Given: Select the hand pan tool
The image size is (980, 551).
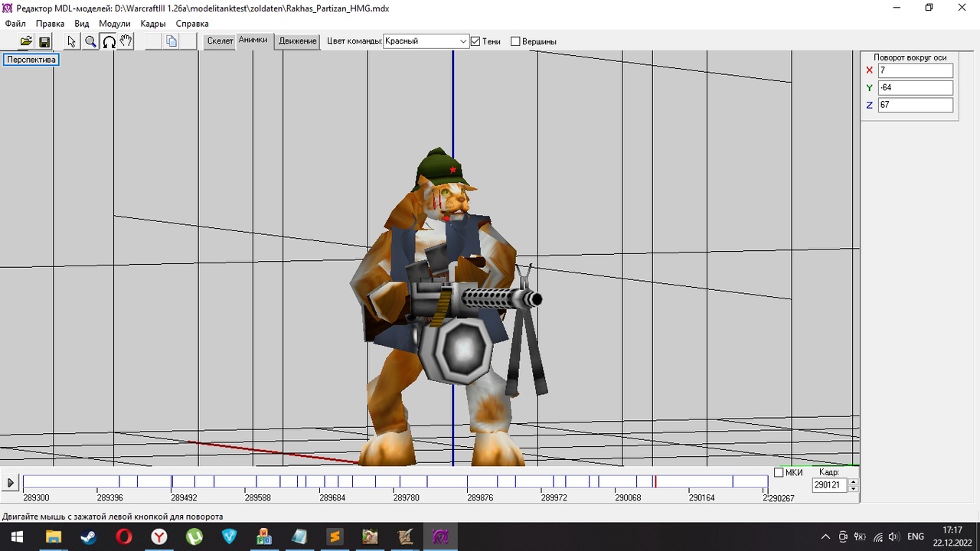Looking at the screenshot, I should click(x=126, y=41).
